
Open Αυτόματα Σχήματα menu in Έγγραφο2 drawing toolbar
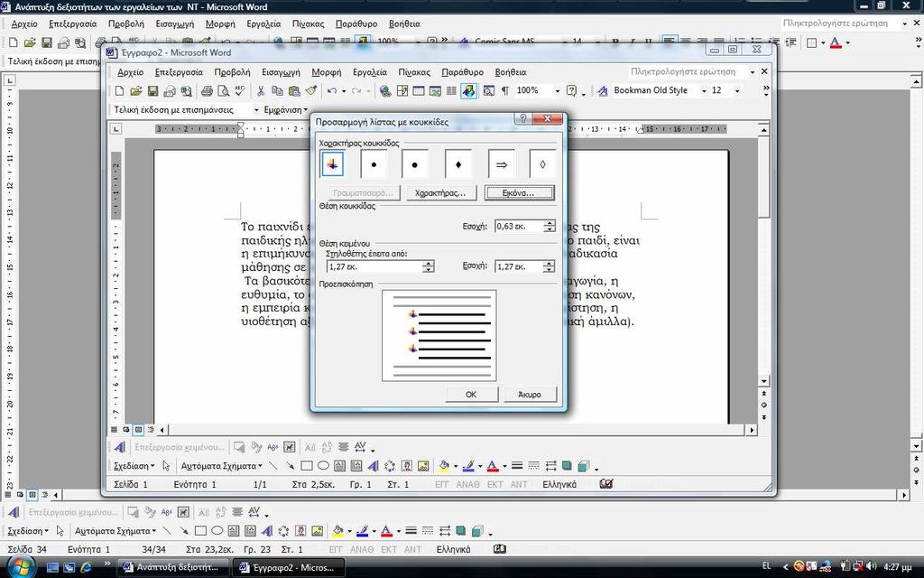[x=221, y=466]
